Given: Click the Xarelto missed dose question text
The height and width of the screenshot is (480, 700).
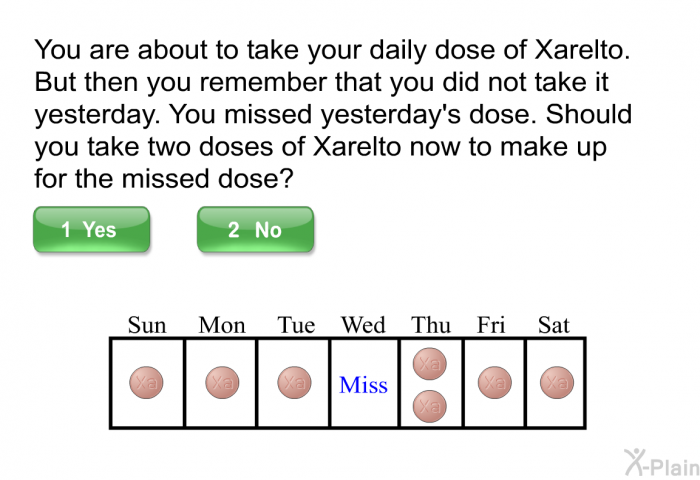Looking at the screenshot, I should [x=333, y=114].
